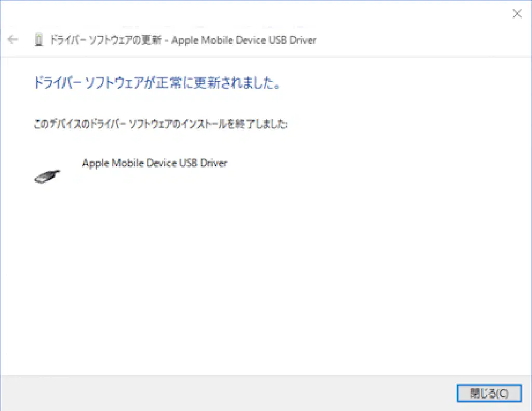Click the small device icon beside the window title

point(38,40)
